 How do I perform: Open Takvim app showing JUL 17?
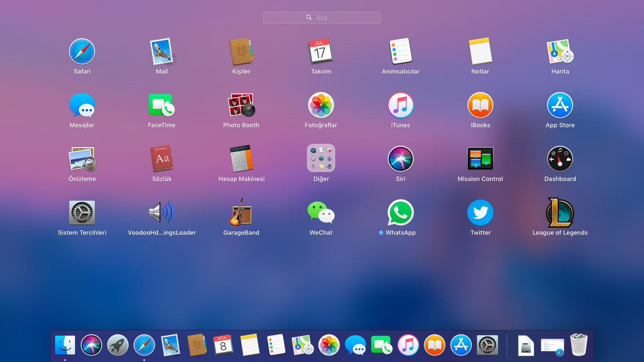click(321, 52)
